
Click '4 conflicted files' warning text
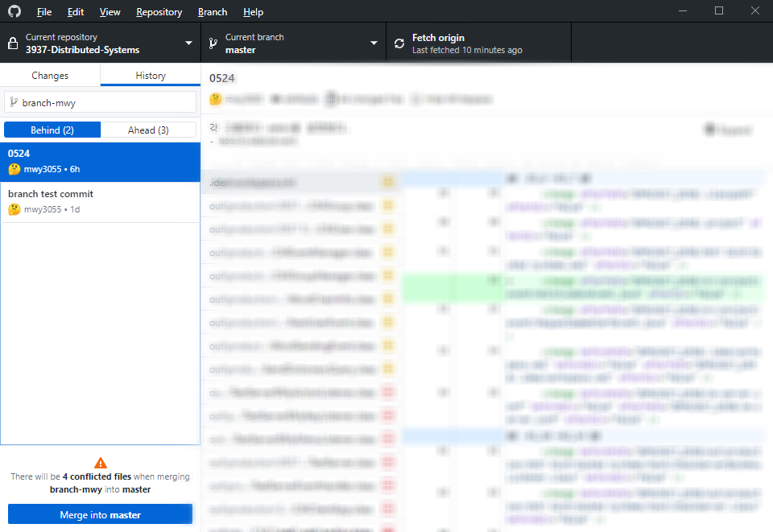[97, 476]
